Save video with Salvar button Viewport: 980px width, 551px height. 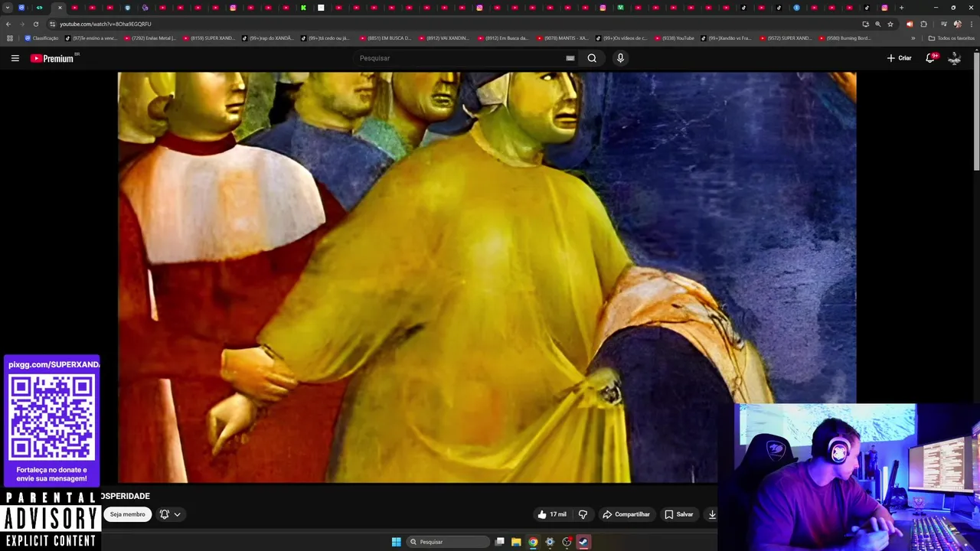tap(679, 514)
